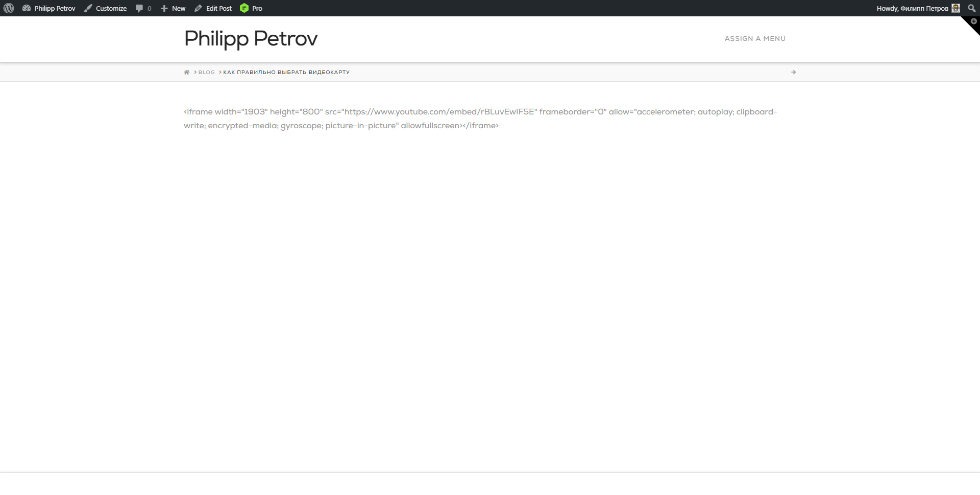Click the Edit Post pencil icon

pyautogui.click(x=199, y=8)
